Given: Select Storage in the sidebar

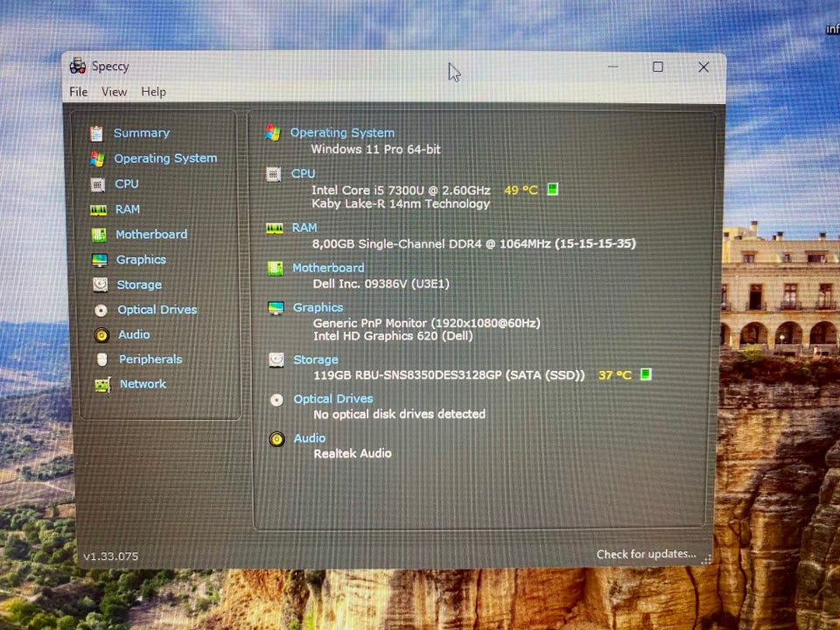Looking at the screenshot, I should 139,285.
